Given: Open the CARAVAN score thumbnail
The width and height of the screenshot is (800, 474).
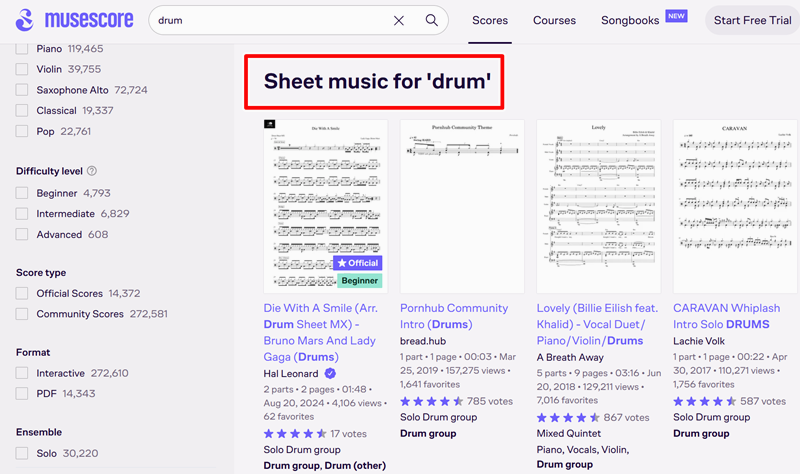Looking at the screenshot, I should coord(735,206).
